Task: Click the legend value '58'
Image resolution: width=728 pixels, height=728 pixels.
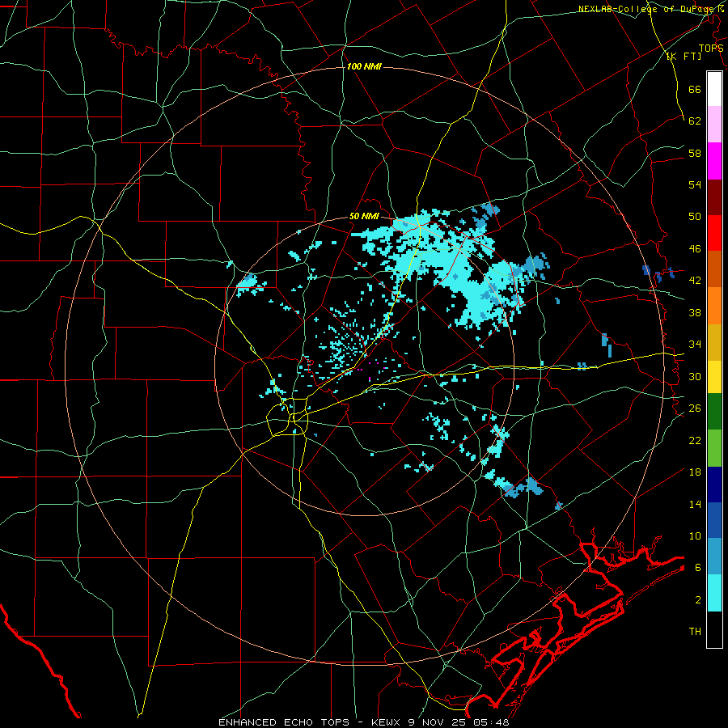Action: [x=695, y=153]
